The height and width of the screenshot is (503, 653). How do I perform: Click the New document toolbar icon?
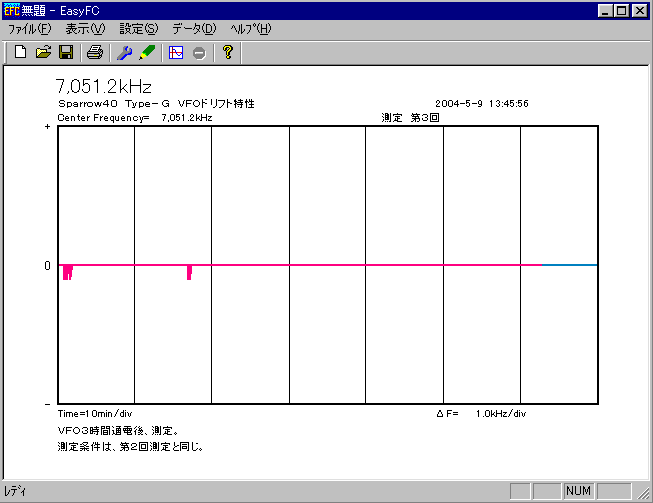20,52
